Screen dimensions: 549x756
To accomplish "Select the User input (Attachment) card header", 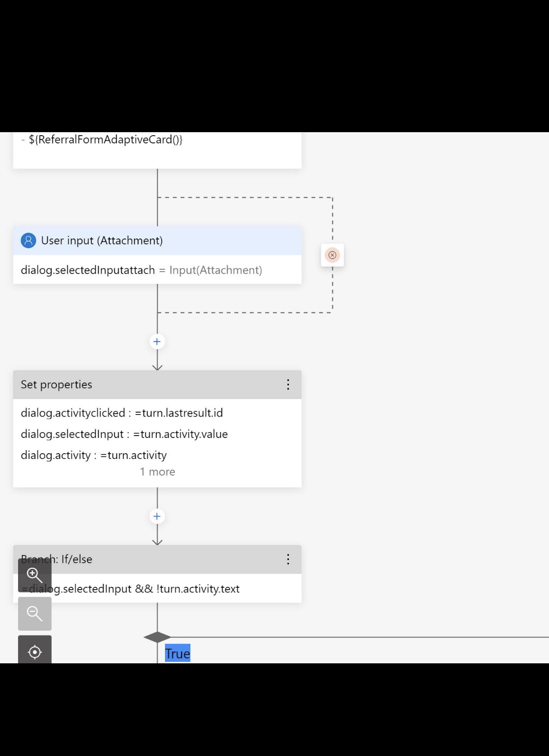I will tap(157, 240).
